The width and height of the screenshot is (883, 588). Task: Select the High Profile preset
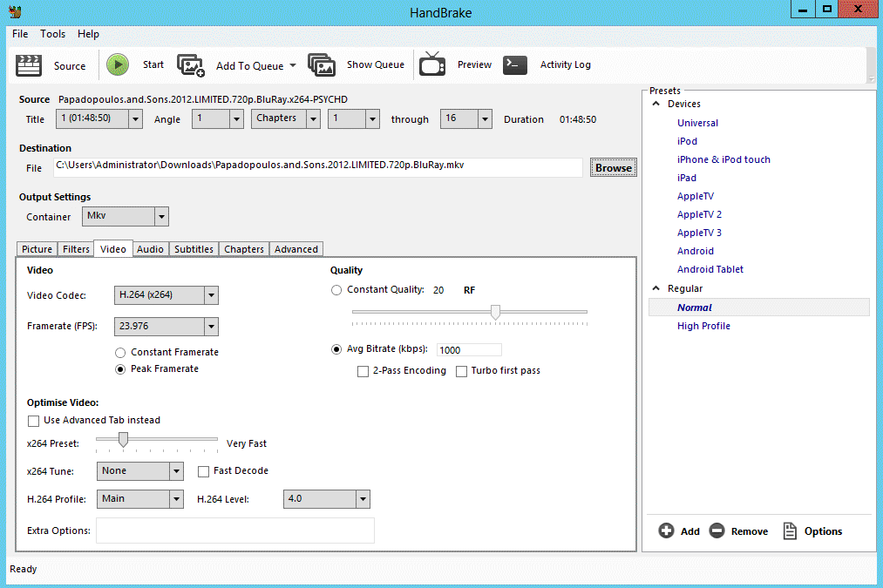coord(703,326)
